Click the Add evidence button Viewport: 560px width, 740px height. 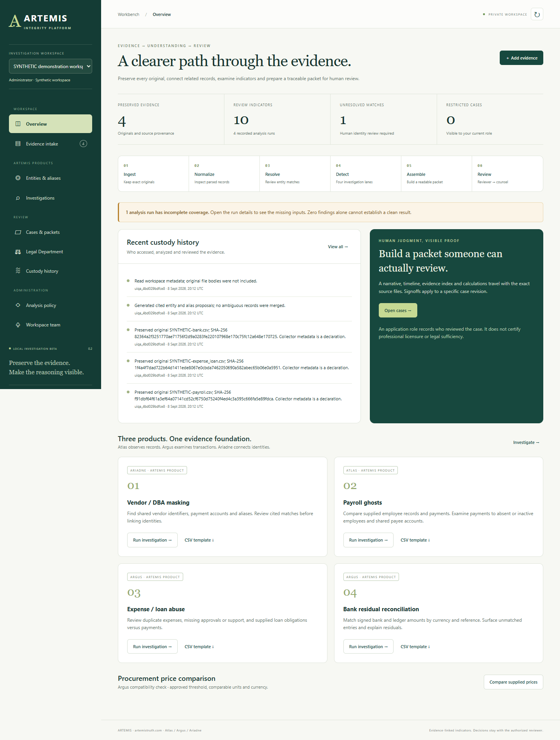pos(521,58)
